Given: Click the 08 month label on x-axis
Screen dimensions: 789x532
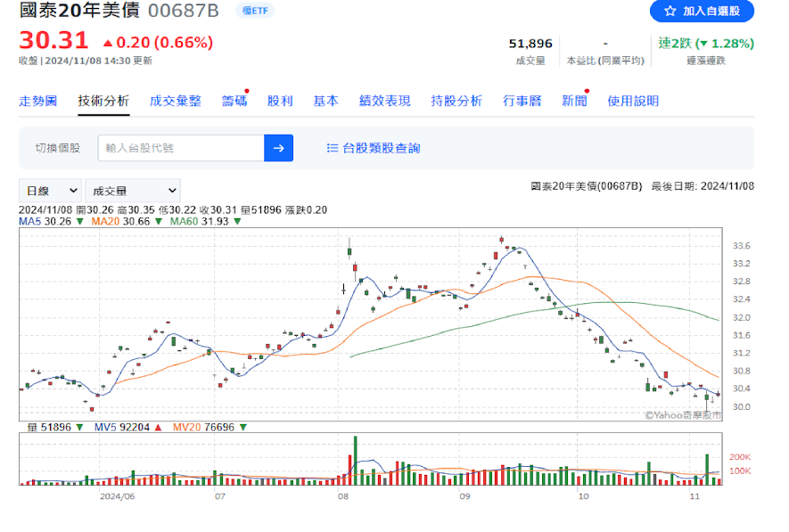Looking at the screenshot, I should (x=342, y=497).
